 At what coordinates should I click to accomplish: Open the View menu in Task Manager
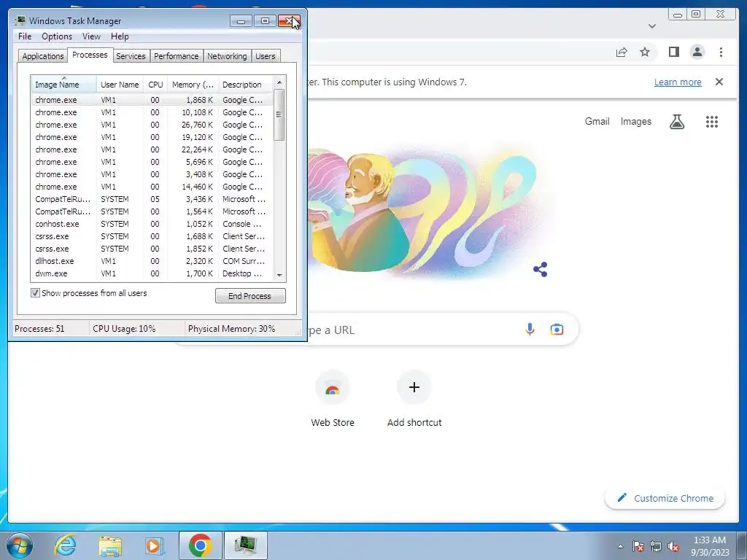coord(91,36)
